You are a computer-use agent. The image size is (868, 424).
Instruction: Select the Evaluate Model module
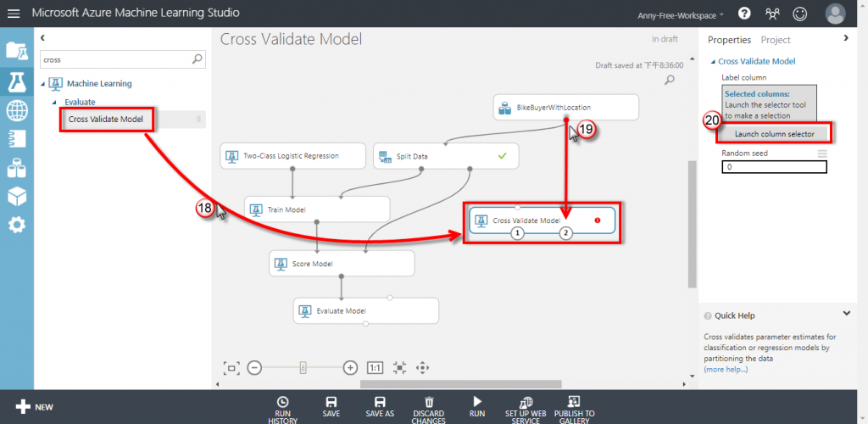click(x=366, y=310)
